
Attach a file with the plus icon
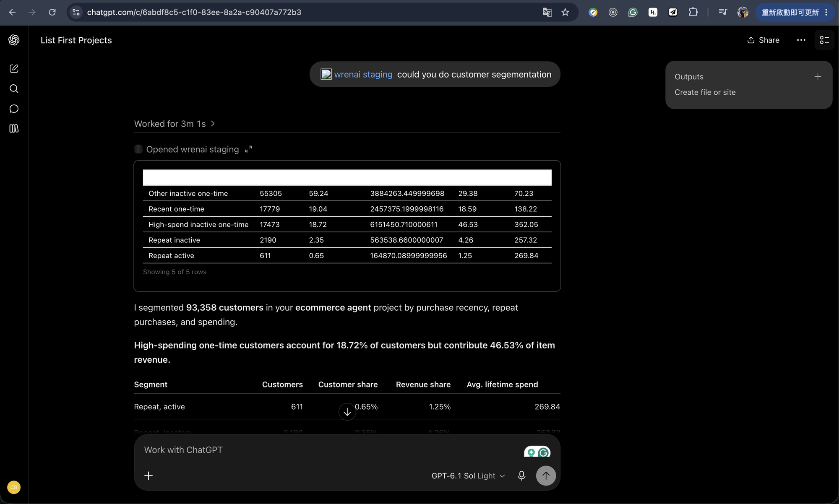(x=149, y=475)
